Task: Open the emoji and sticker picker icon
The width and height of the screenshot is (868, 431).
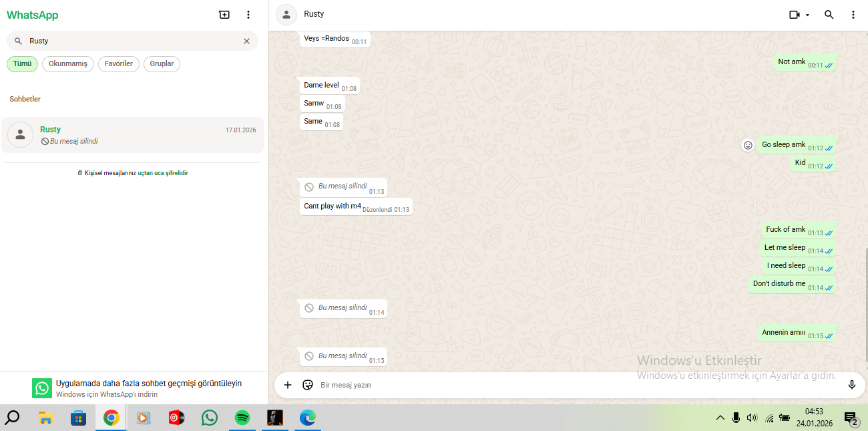Action: click(308, 385)
